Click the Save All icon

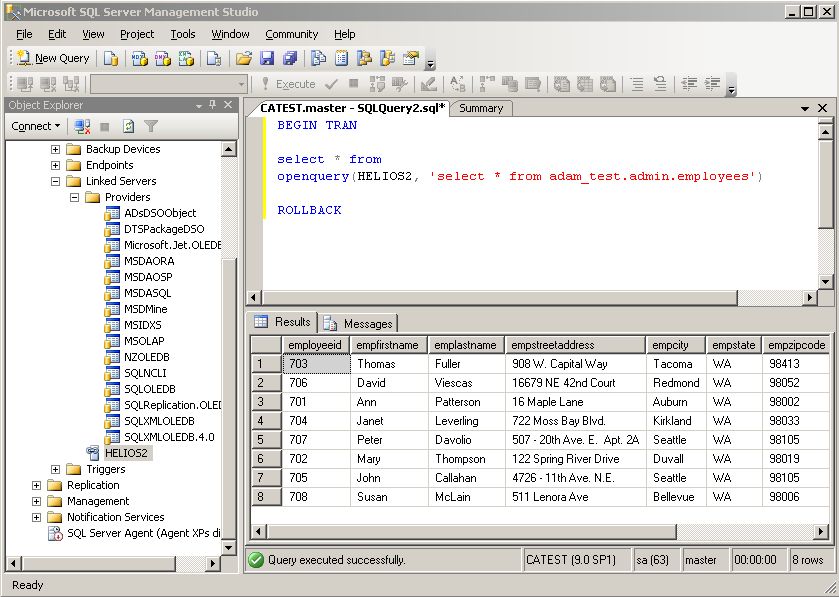[x=289, y=58]
